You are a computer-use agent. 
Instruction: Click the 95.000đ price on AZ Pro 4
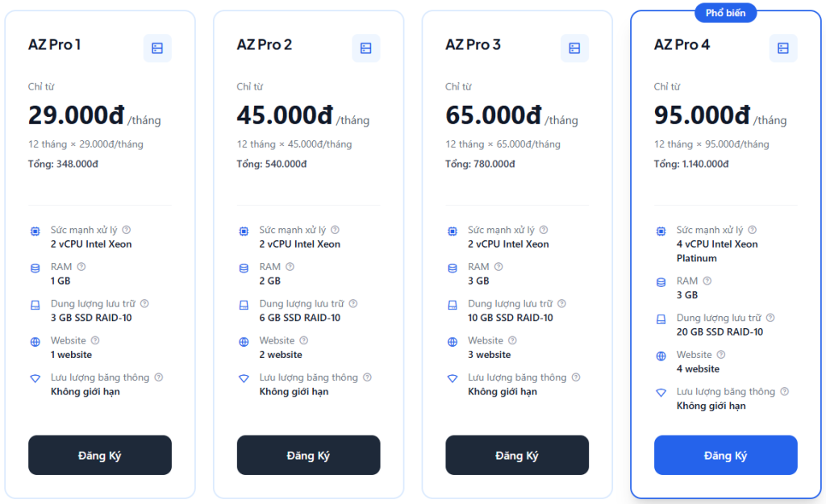pyautogui.click(x=702, y=116)
